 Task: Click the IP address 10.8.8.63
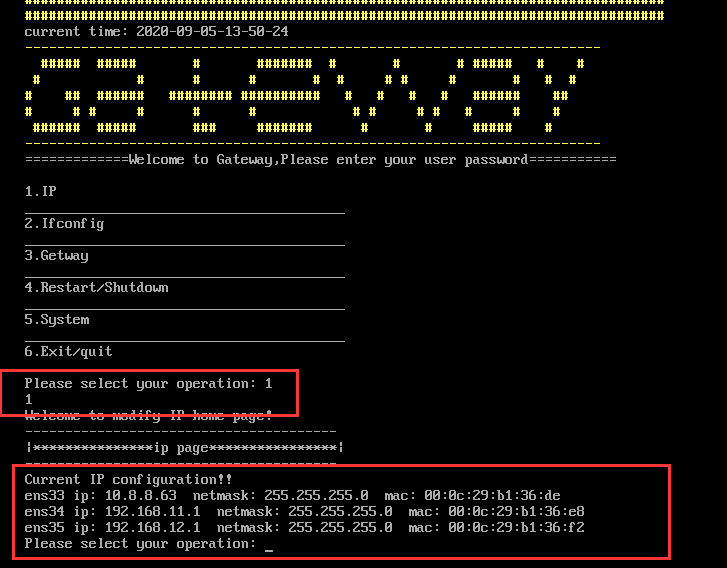tap(144, 495)
